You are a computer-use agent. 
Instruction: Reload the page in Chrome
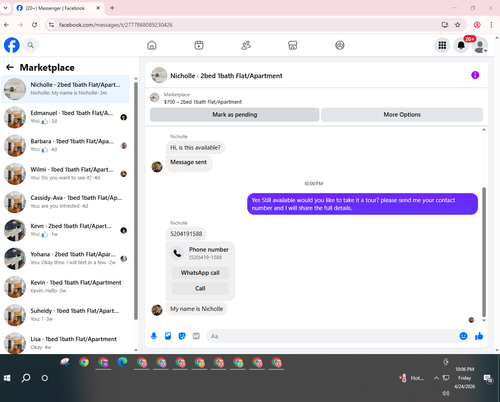[34, 25]
